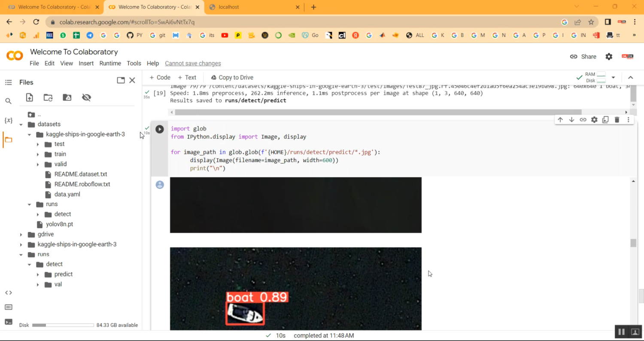This screenshot has height=341, width=644.
Task: Open the variables {x} sidebar panel
Action: pyautogui.click(x=8, y=121)
